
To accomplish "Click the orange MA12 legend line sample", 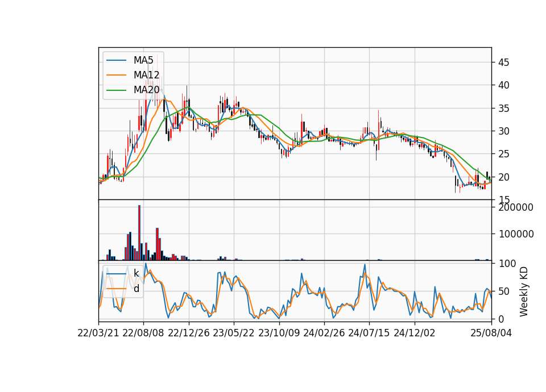I will tap(116, 75).
